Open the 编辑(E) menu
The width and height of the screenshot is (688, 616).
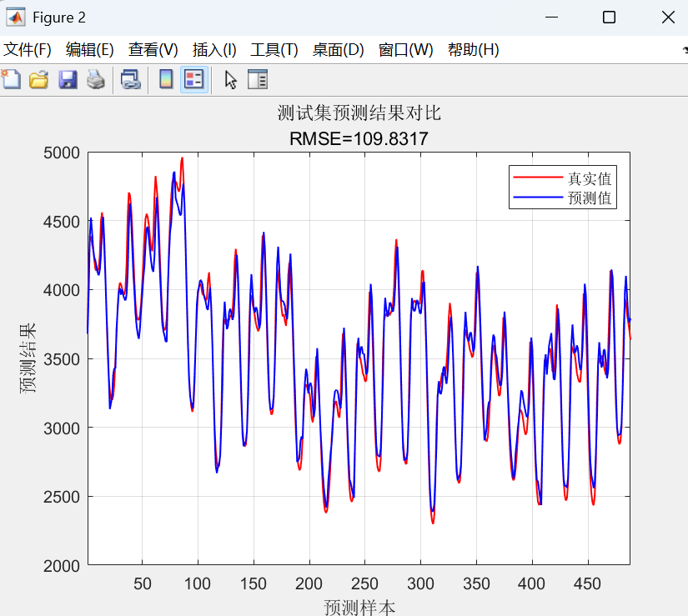tap(90, 49)
